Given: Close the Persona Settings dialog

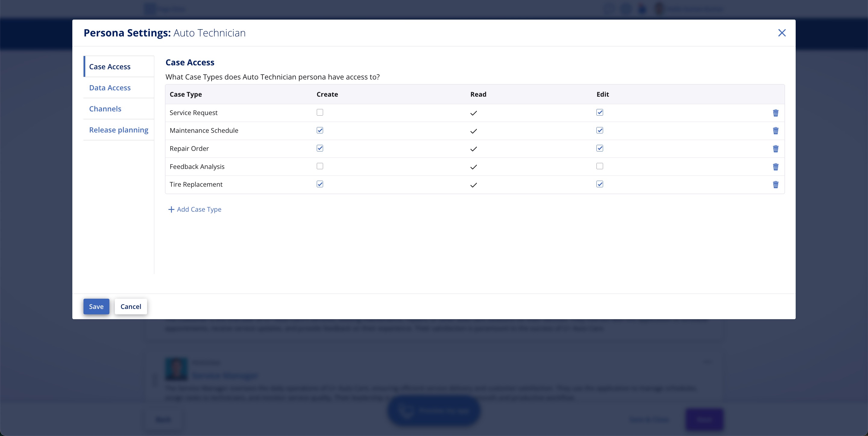Looking at the screenshot, I should [x=782, y=33].
